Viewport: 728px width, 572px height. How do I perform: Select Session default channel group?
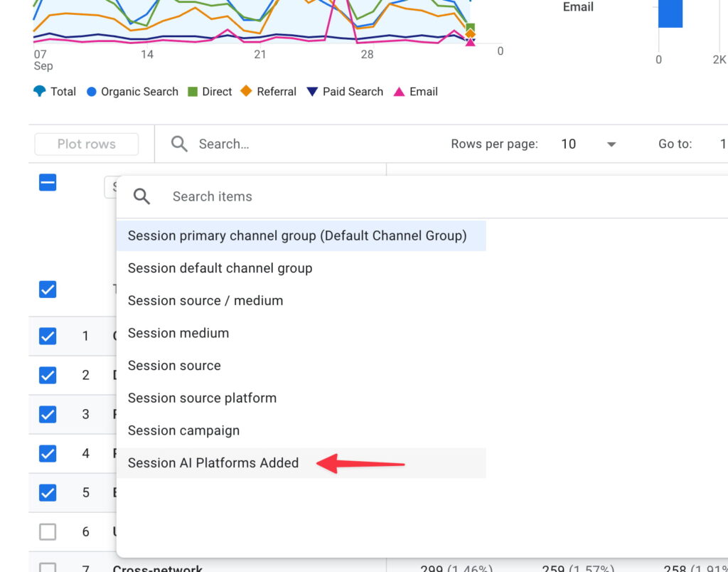click(220, 268)
